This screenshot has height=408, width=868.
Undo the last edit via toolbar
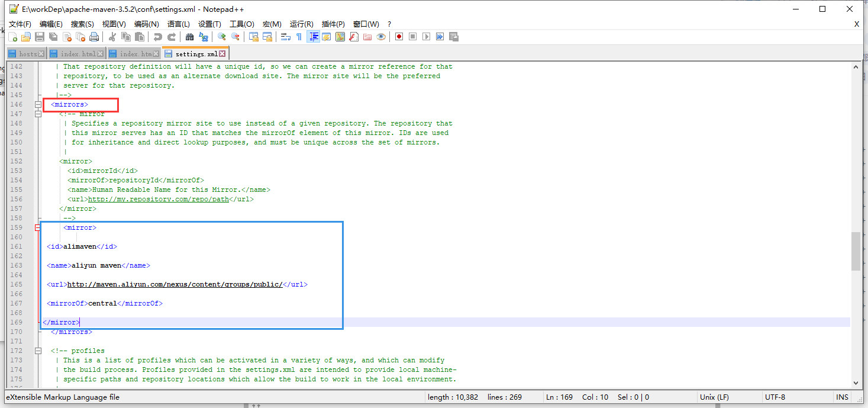157,37
